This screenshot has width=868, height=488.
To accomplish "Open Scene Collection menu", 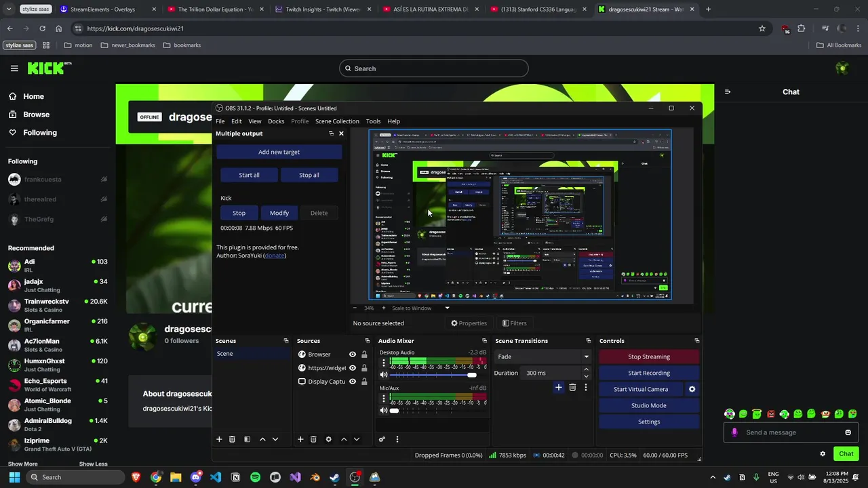I will point(337,121).
